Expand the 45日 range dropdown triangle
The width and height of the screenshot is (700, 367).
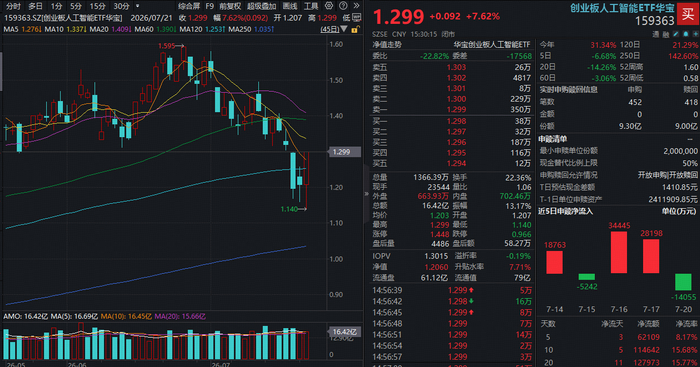(344, 29)
